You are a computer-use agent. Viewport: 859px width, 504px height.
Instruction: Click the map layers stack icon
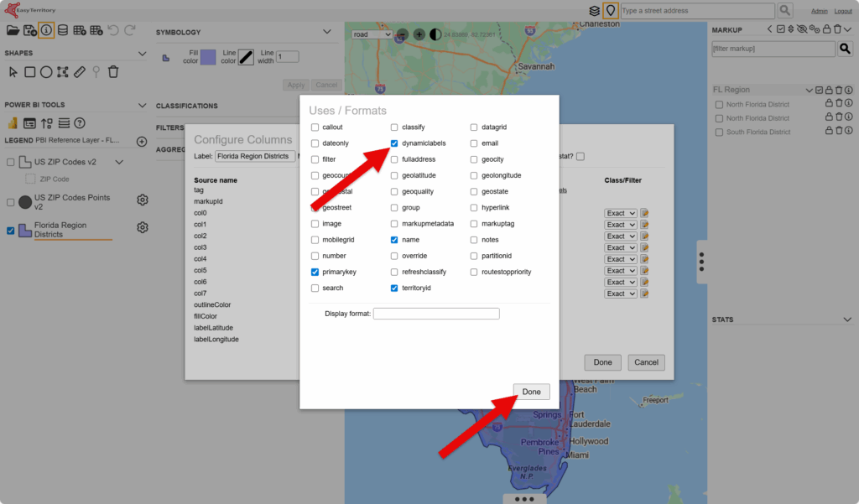(594, 11)
